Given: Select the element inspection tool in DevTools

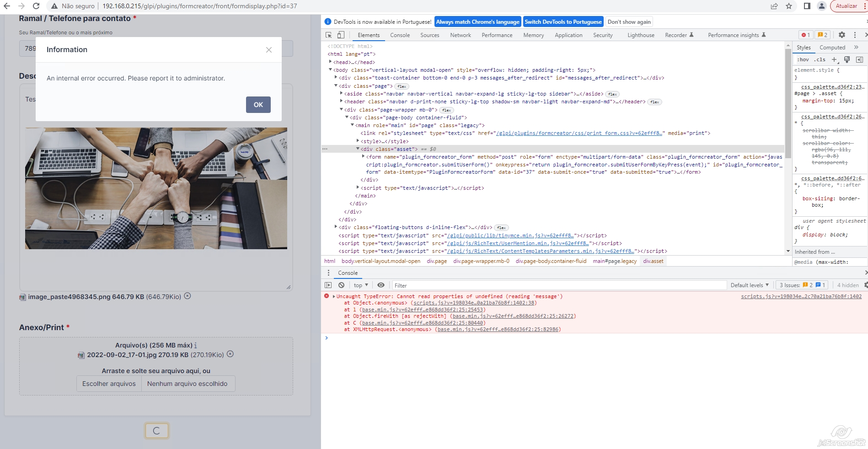Looking at the screenshot, I should click(x=328, y=35).
